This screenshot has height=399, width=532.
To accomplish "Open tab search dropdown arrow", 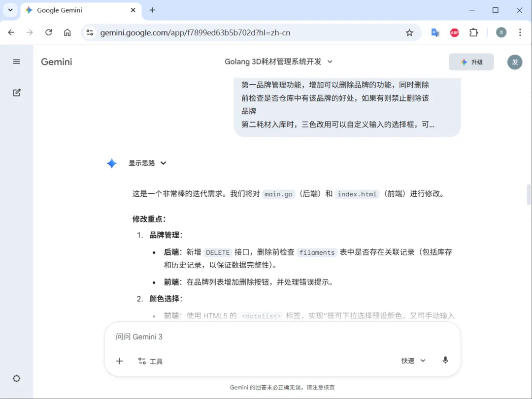I will (x=10, y=10).
